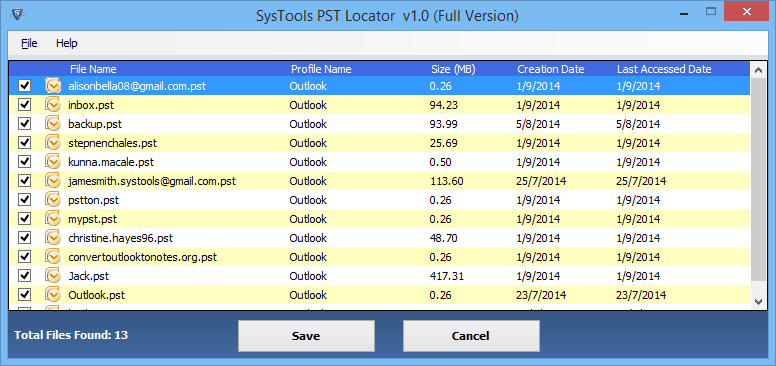This screenshot has height=366, width=776.
Task: Click the creation date 5/8/2014
Action: [538, 124]
